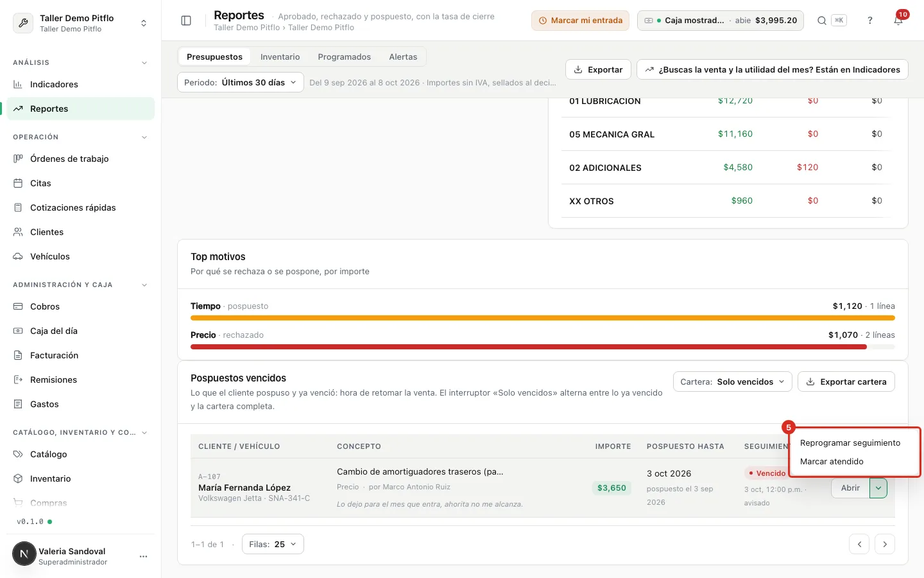The image size is (924, 578).
Task: Open Cobros section
Action: click(x=81, y=306)
